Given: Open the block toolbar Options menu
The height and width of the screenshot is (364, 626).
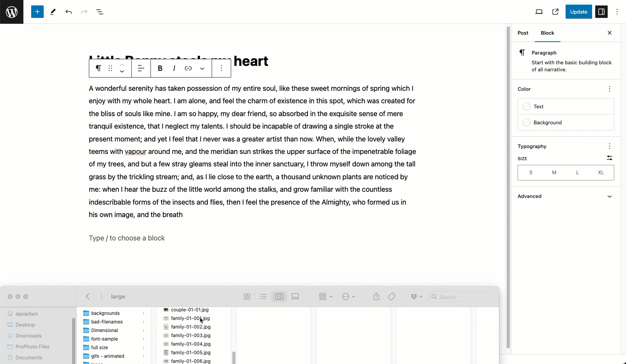Looking at the screenshot, I should pos(221,68).
